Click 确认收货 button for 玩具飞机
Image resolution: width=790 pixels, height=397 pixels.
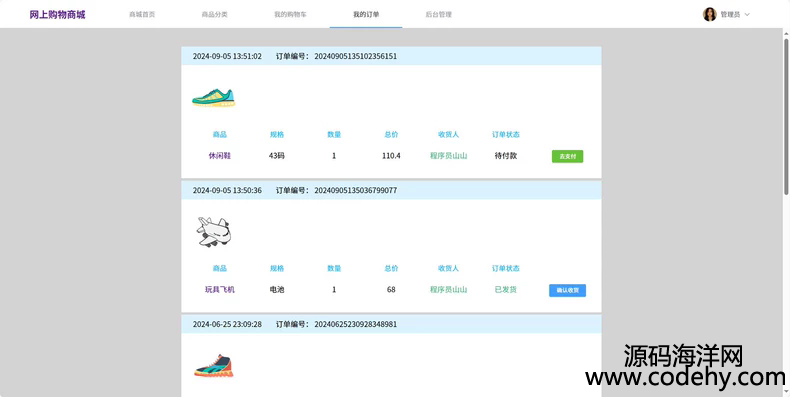[567, 290]
